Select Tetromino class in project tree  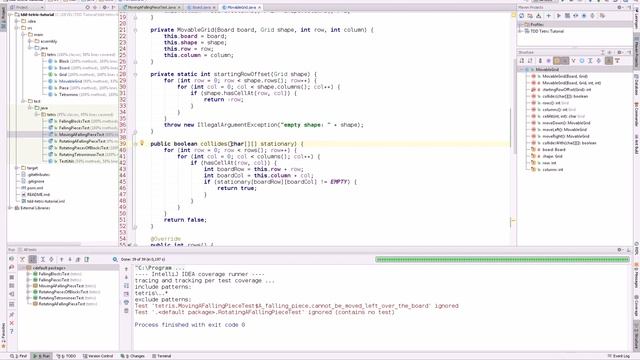click(x=68, y=94)
